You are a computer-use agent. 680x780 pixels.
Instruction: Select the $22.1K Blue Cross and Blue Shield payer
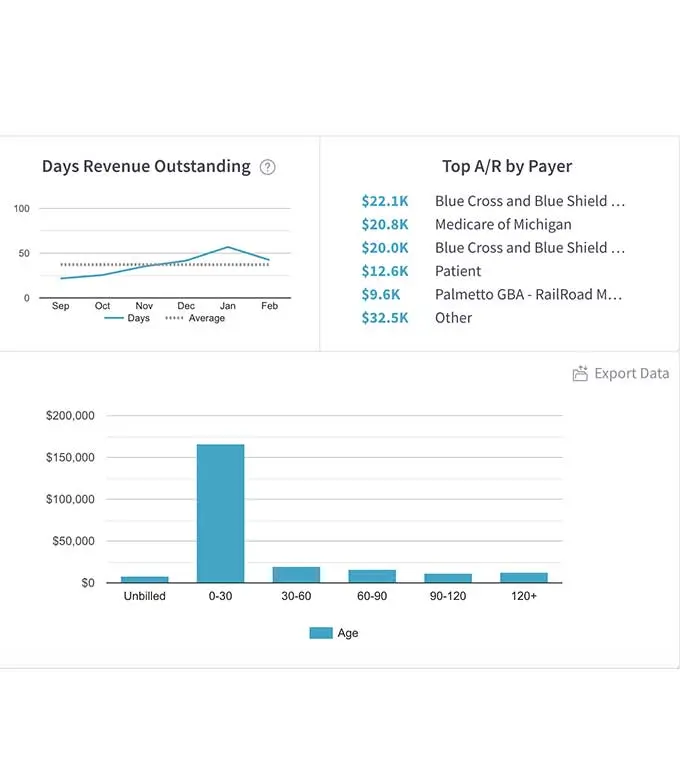pos(529,201)
